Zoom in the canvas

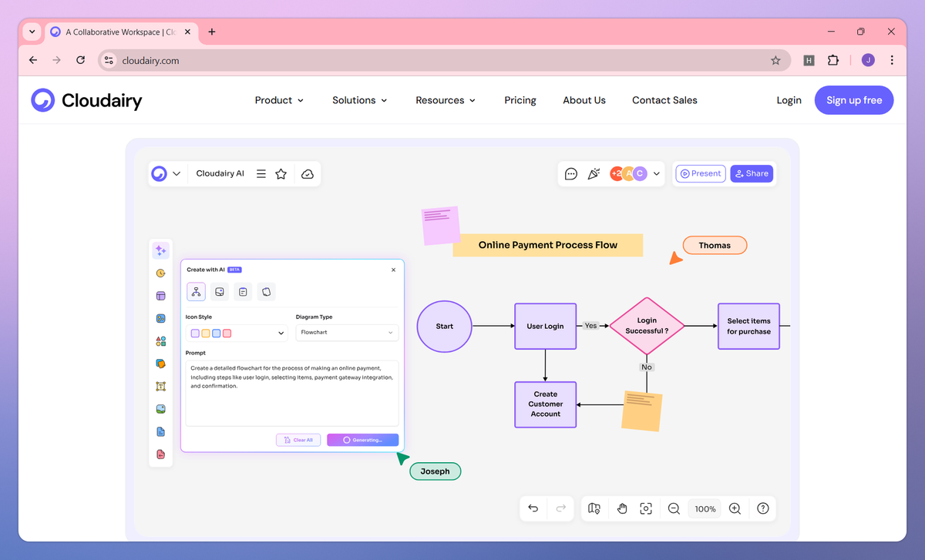[735, 508]
